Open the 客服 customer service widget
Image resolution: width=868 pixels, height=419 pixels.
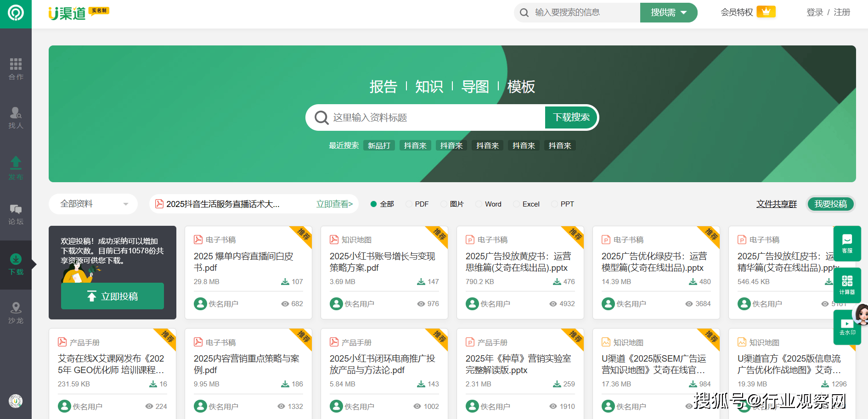(x=847, y=243)
